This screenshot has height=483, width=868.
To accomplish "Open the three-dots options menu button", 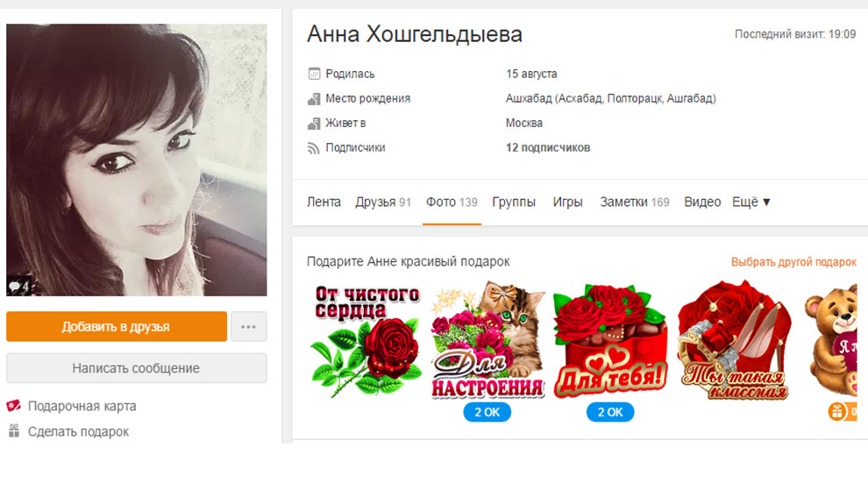I will [x=248, y=326].
